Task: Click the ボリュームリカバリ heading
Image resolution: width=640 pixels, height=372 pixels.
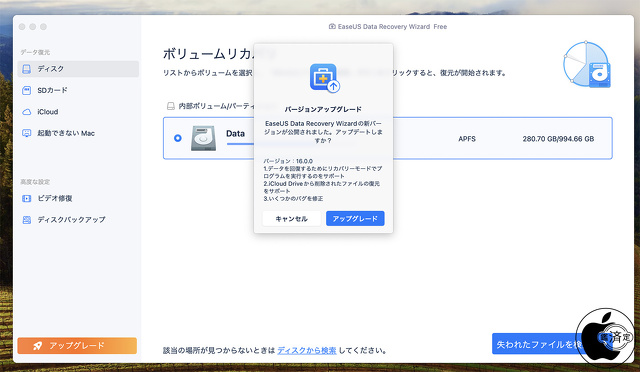Action: [208, 54]
